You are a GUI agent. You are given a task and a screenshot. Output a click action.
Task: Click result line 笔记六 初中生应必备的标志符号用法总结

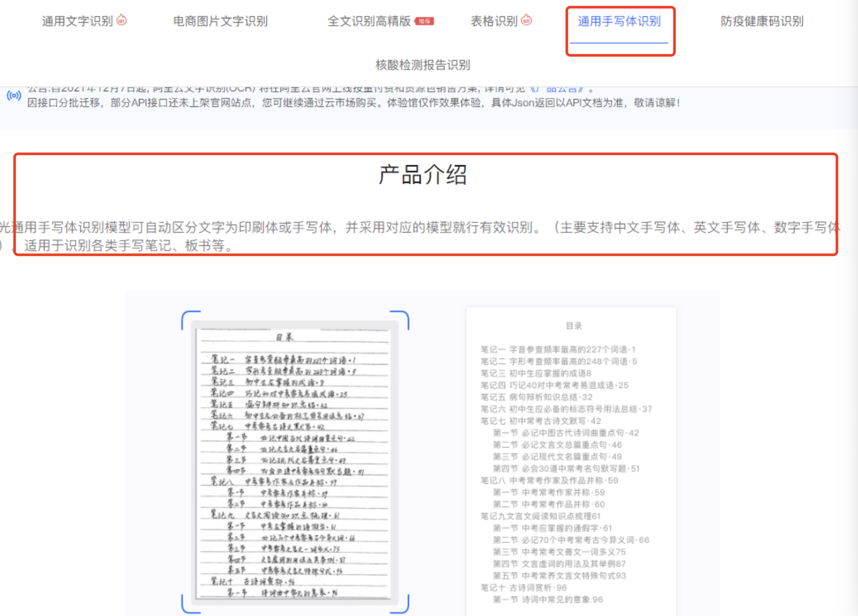pos(566,409)
